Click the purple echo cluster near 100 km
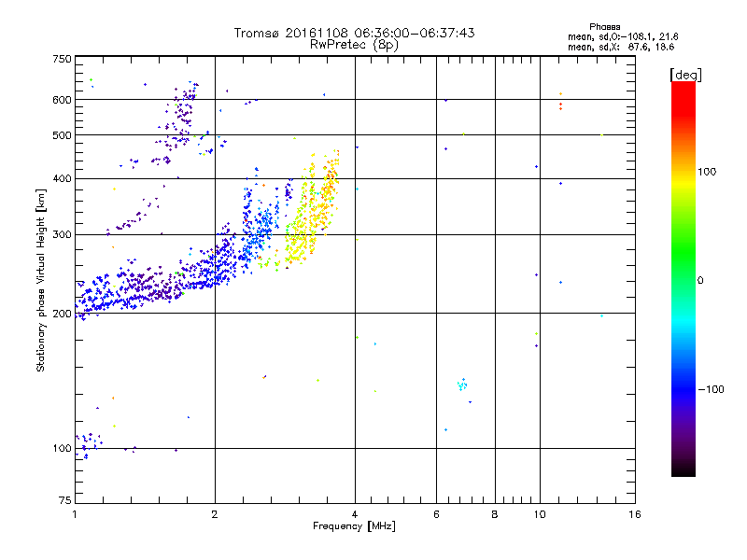747x560 pixels. (x=89, y=444)
